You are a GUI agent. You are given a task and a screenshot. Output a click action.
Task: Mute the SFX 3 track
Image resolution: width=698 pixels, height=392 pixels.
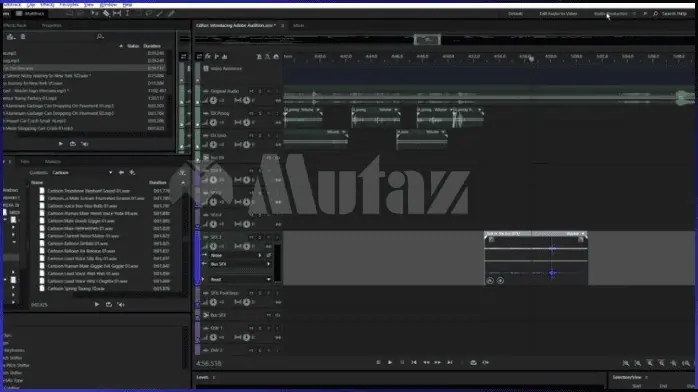pos(251,237)
